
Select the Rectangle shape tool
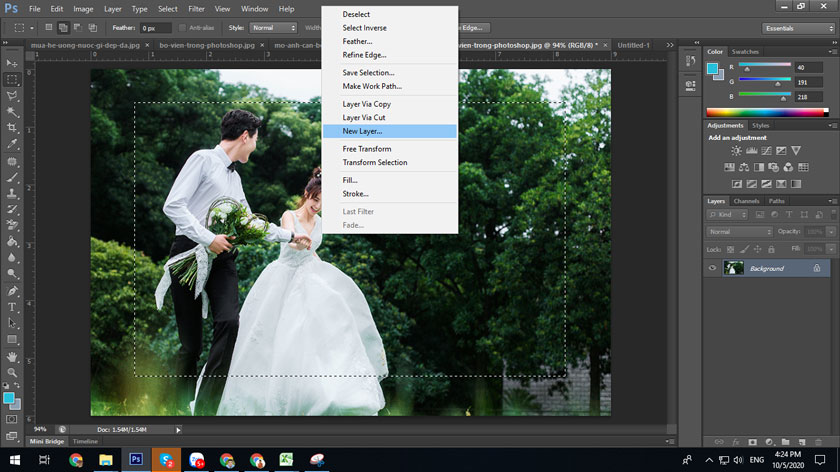point(12,339)
